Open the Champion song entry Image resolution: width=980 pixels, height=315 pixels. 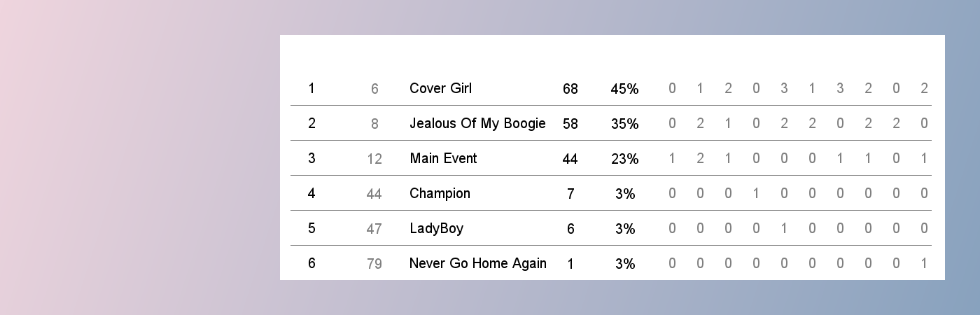(440, 193)
